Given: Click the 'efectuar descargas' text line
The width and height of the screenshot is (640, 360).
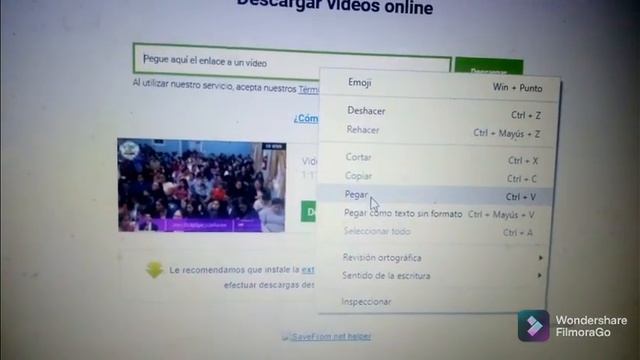Looking at the screenshot, I should click(269, 284).
